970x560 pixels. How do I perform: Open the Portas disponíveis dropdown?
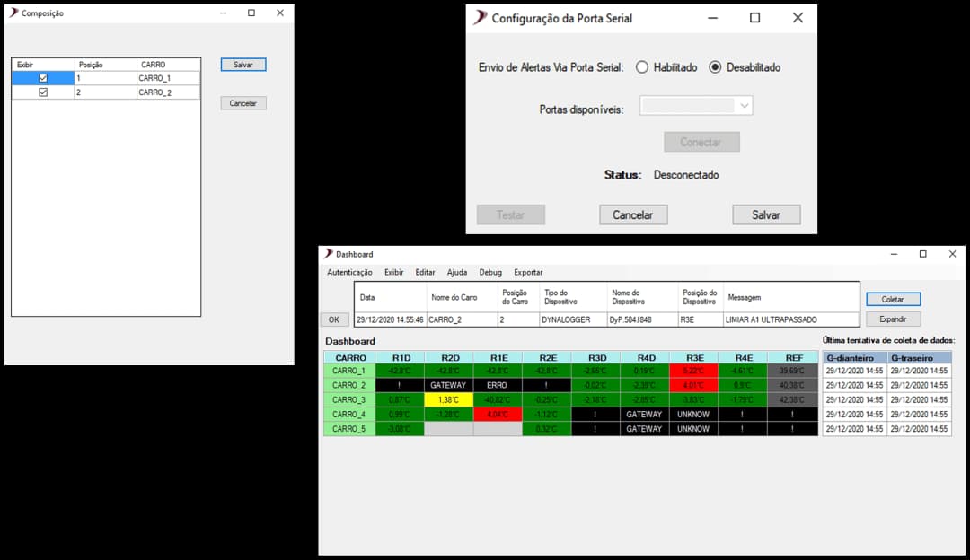click(x=745, y=105)
